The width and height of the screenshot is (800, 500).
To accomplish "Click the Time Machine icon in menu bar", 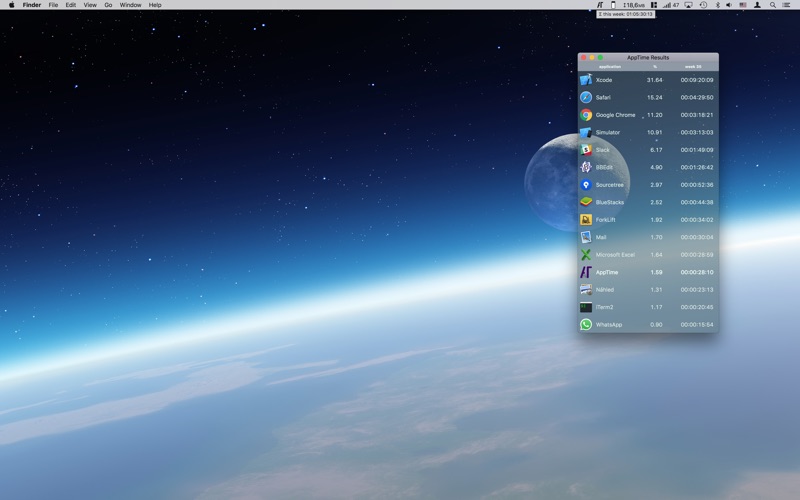I will pos(703,5).
